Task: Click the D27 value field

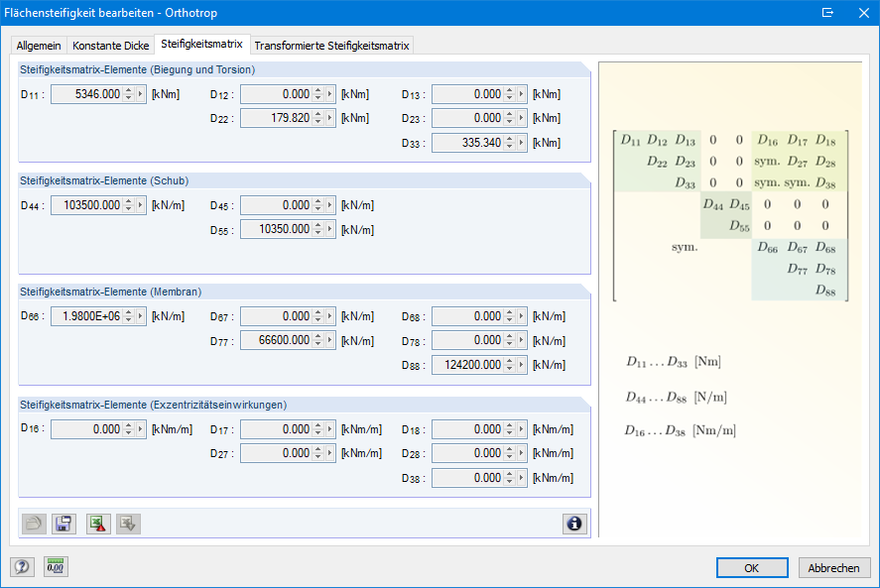Action: tap(277, 453)
